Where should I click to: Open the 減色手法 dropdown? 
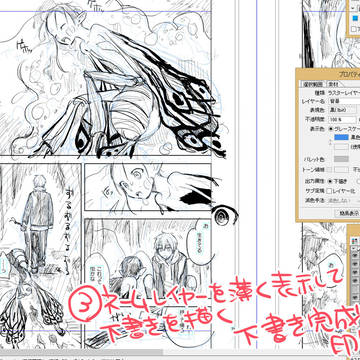click(343, 201)
